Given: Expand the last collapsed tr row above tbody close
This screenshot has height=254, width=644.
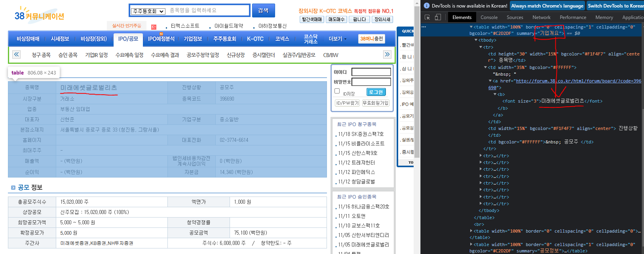Looking at the screenshot, I should coord(481,204).
